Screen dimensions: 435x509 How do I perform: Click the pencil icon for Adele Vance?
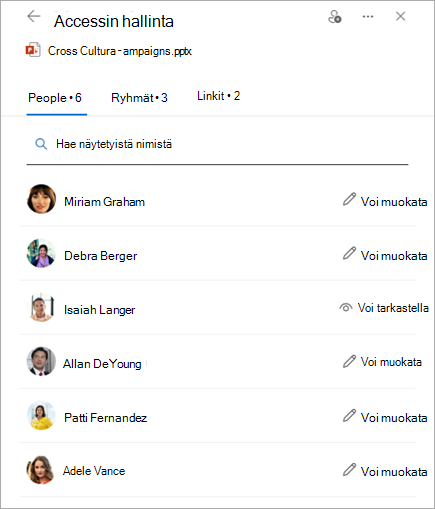coord(349,469)
